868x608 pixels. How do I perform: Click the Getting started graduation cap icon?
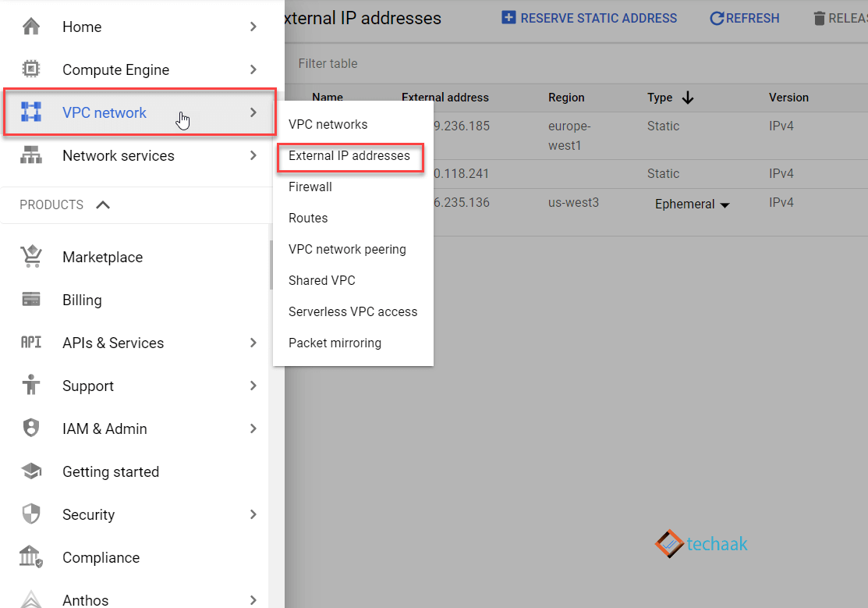(31, 471)
